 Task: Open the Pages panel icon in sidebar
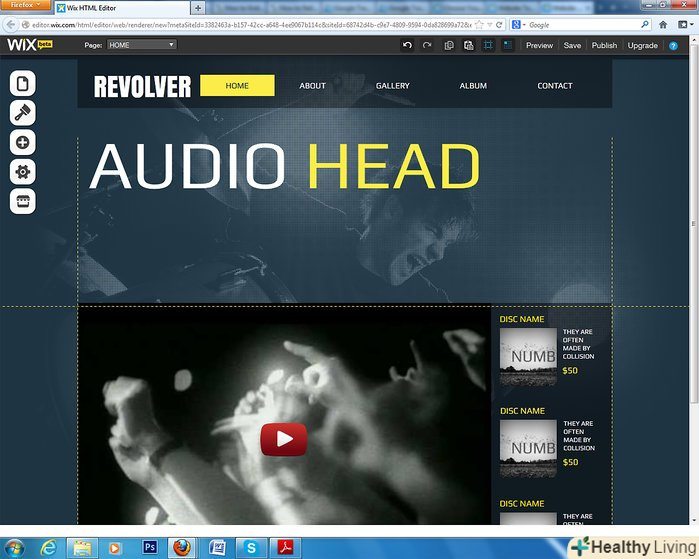click(x=23, y=83)
